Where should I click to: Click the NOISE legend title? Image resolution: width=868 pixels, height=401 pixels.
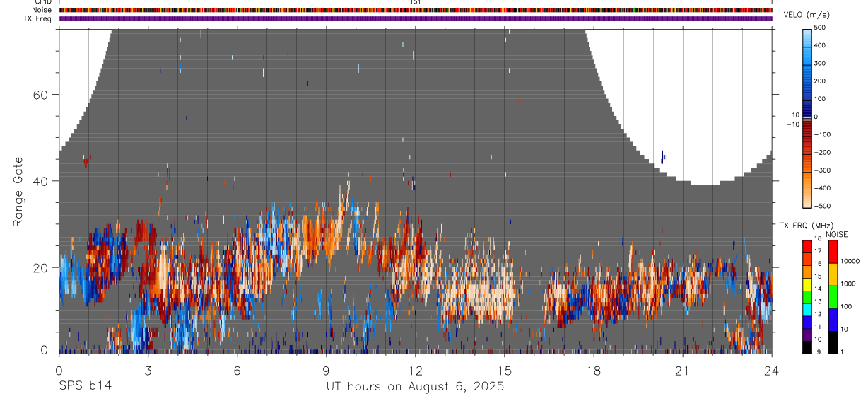coord(836,234)
